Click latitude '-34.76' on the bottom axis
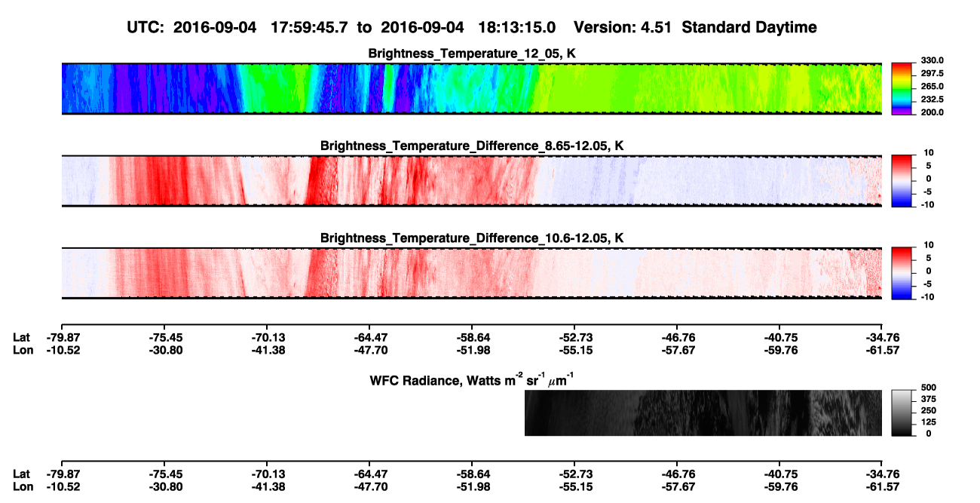 pos(882,474)
